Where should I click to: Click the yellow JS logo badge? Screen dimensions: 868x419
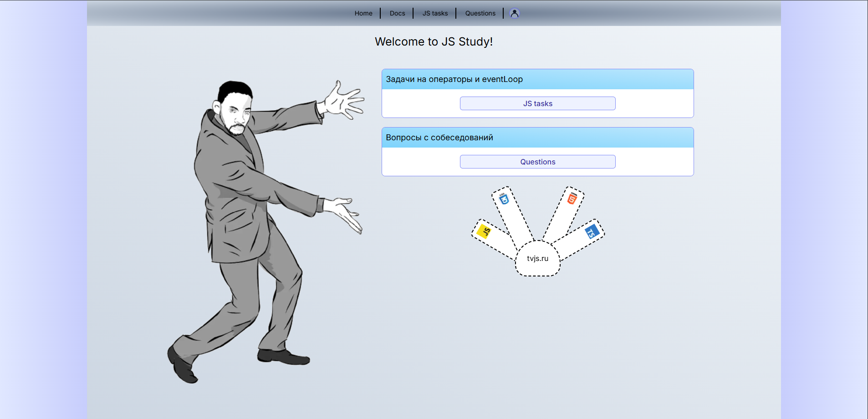click(484, 231)
